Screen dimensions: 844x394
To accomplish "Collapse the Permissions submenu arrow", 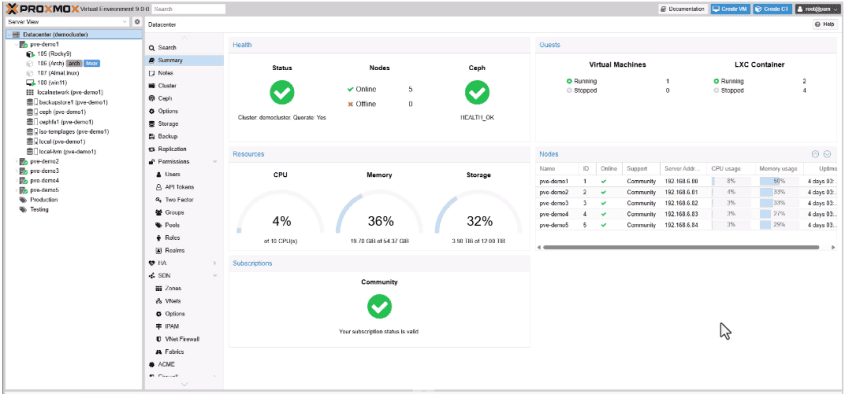I will pos(215,162).
